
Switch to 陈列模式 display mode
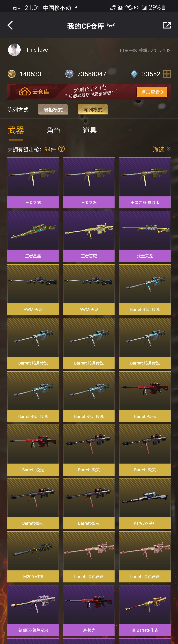pos(93,110)
